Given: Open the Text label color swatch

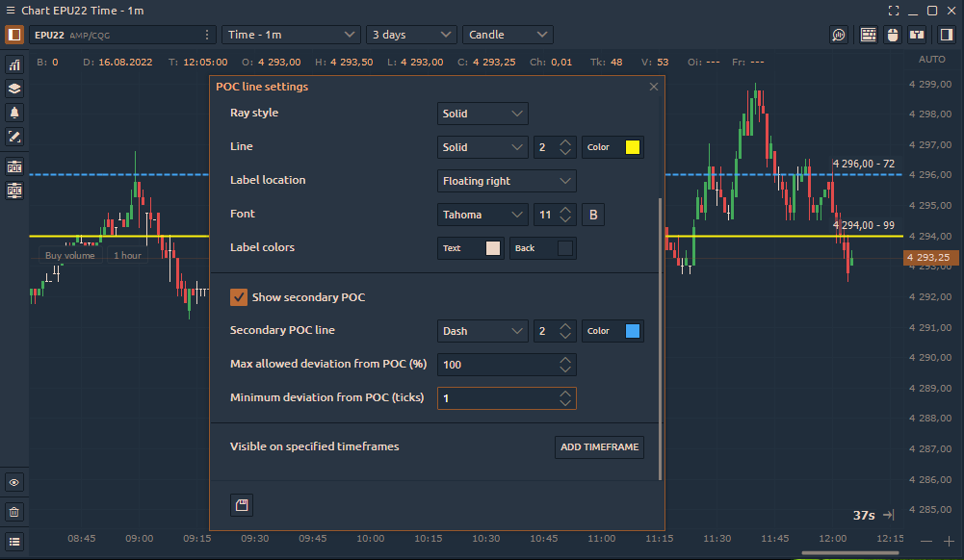Looking at the screenshot, I should (x=492, y=248).
